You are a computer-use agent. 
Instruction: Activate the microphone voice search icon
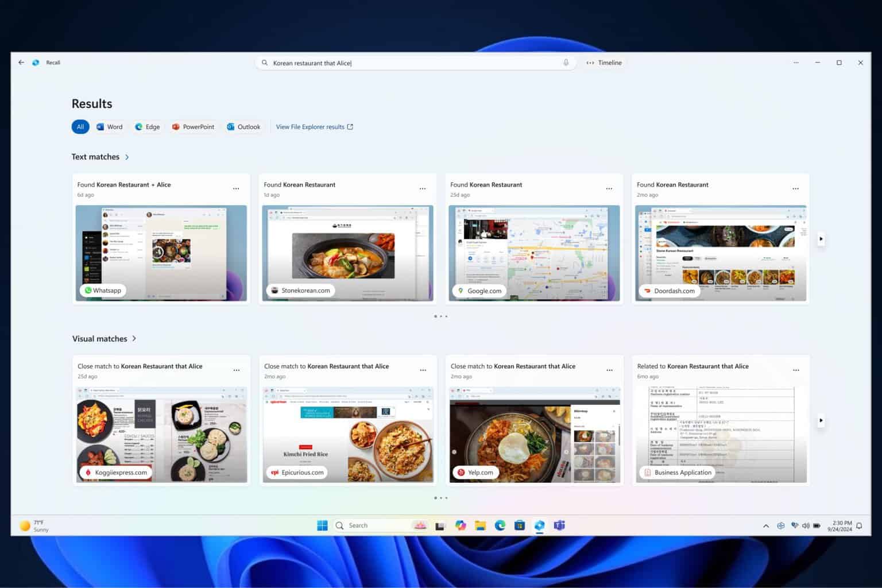tap(566, 63)
